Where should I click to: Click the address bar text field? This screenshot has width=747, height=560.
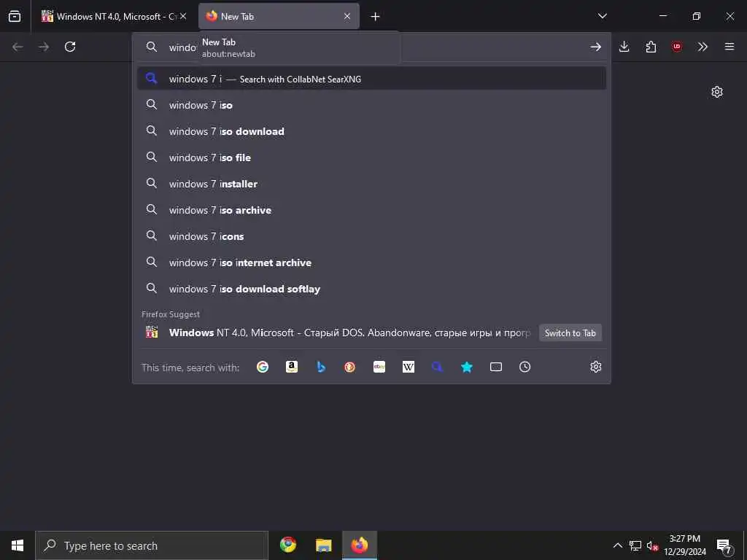371,47
